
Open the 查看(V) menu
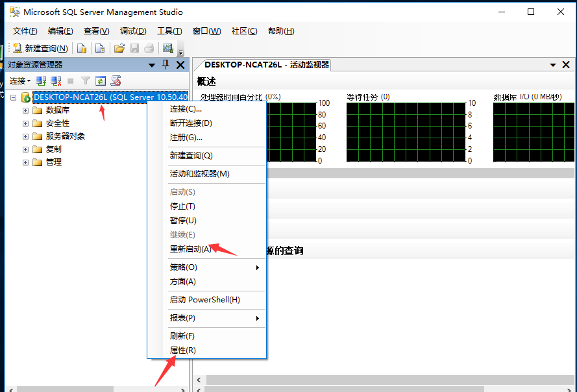[x=97, y=31]
